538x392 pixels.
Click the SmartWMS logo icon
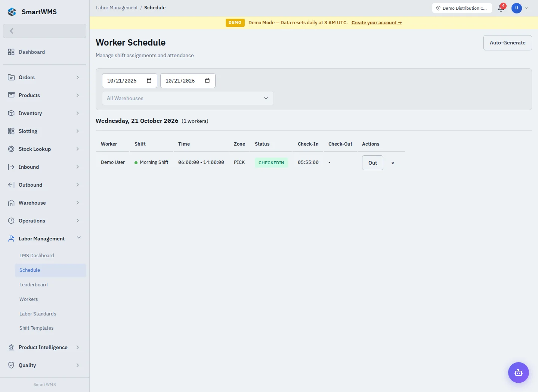click(12, 12)
